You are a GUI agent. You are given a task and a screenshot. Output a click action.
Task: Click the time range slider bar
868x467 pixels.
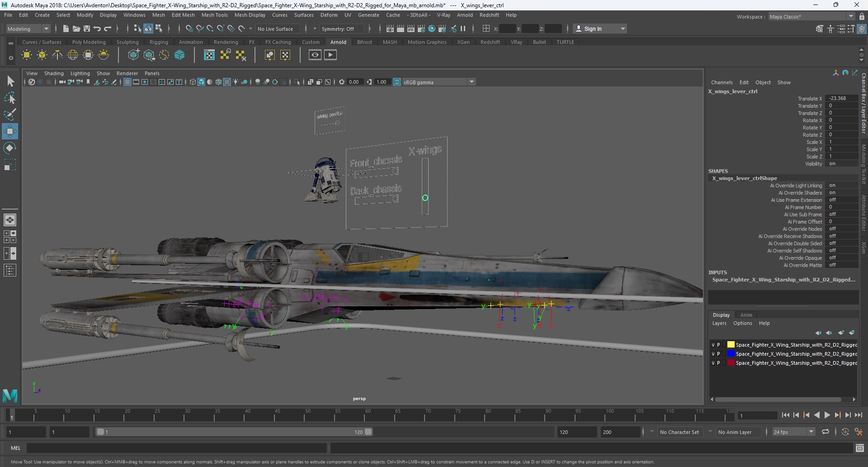[234, 432]
